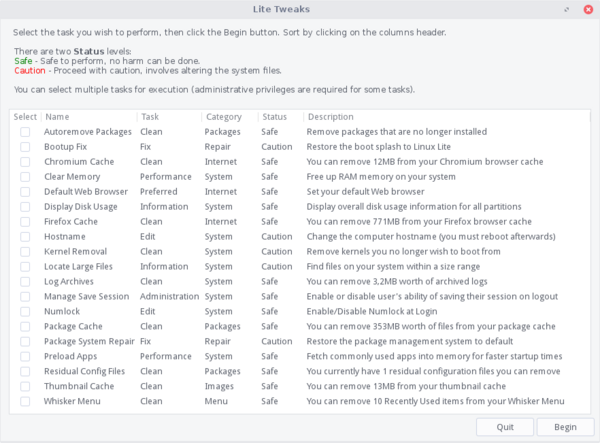The width and height of the screenshot is (600, 443).
Task: Enable the Log Archives checkbox
Action: click(25, 282)
